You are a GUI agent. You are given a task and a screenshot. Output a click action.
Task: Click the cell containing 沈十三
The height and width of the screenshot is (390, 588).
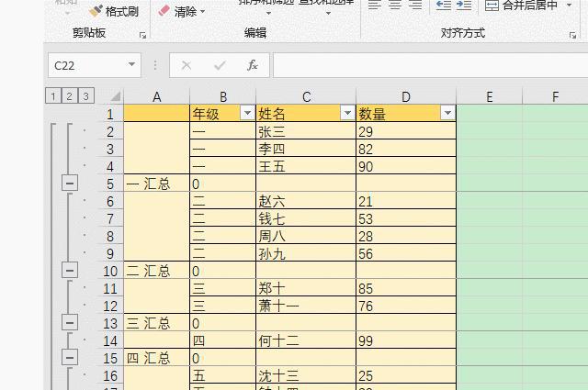[x=306, y=375]
